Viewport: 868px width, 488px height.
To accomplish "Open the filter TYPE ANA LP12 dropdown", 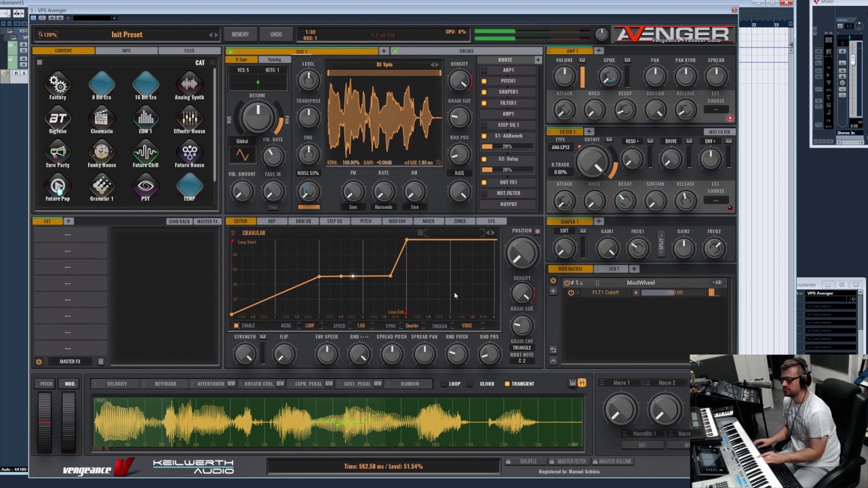I will [x=561, y=147].
